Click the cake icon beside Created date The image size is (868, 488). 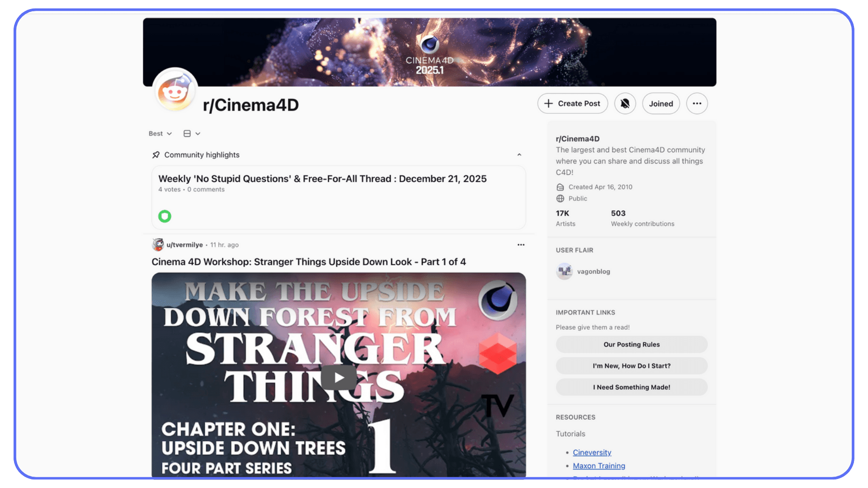tap(560, 187)
